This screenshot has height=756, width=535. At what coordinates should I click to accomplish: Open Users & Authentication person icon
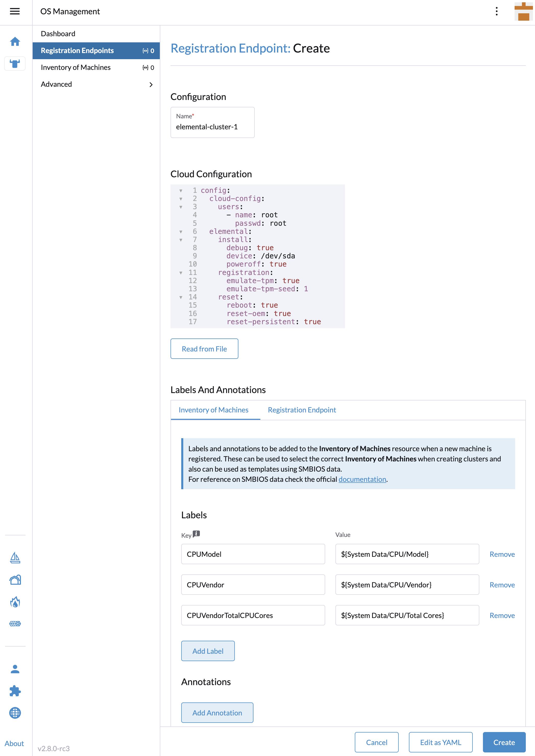[x=15, y=669]
